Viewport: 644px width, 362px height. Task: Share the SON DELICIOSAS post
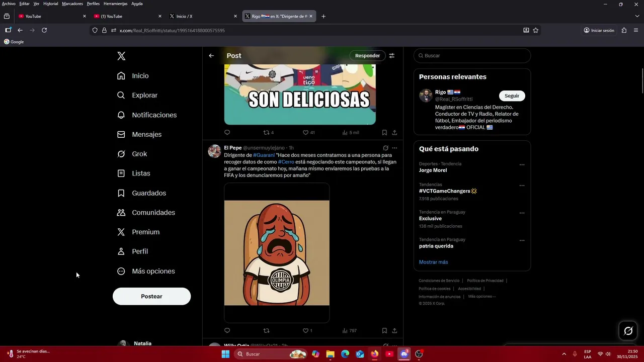click(x=394, y=133)
